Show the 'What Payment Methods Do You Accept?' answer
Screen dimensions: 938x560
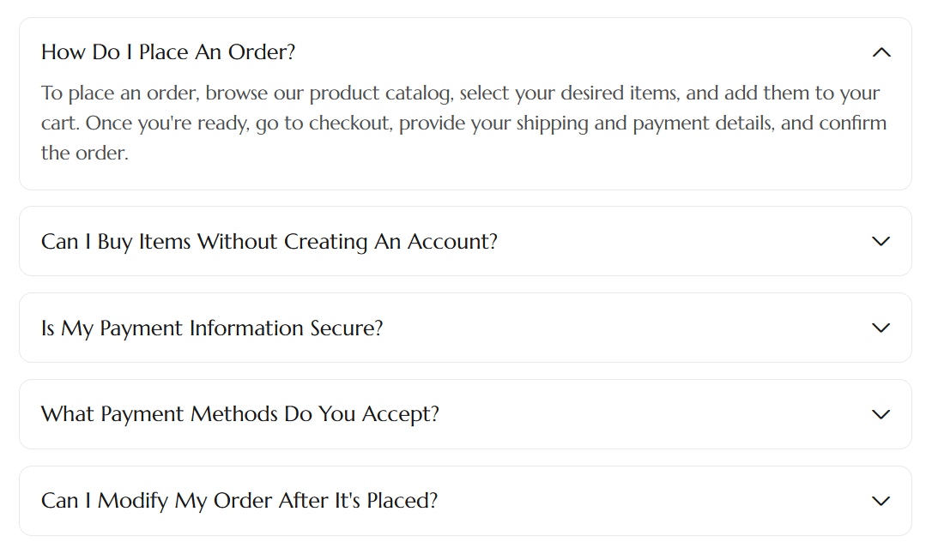tap(240, 415)
